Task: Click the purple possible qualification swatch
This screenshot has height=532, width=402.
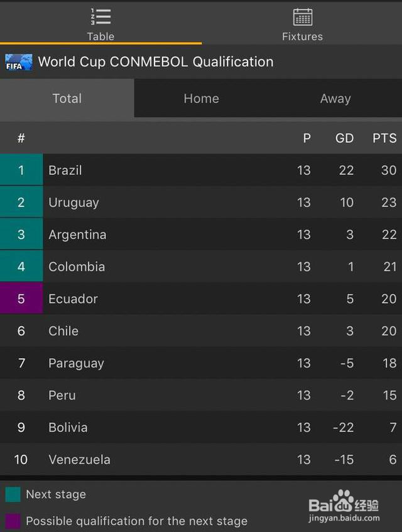Action: pyautogui.click(x=13, y=521)
